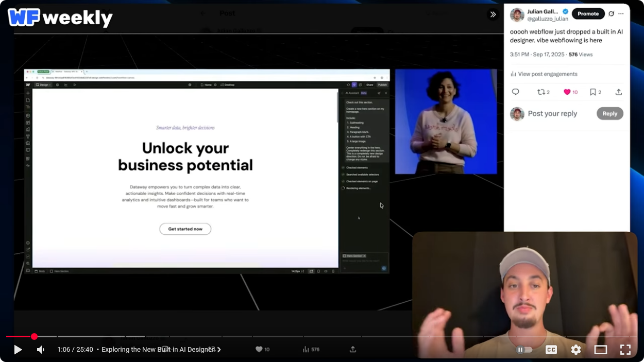Open the Navigator icon in Webflow sidebar
Image resolution: width=644 pixels, height=362 pixels.
(28, 107)
